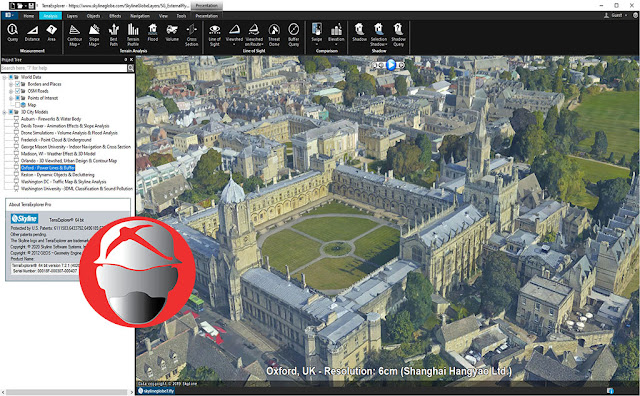Screen dimensions: 640x396
Task: Toggle the 3D City Models checkbox
Action: tap(11, 112)
